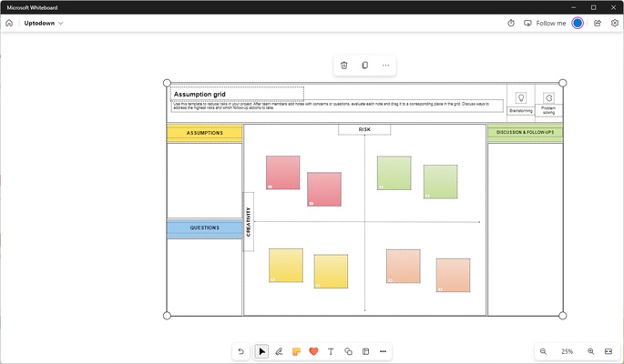This screenshot has width=624, height=364.
Task: Zoom in the canvas
Action: [x=591, y=351]
